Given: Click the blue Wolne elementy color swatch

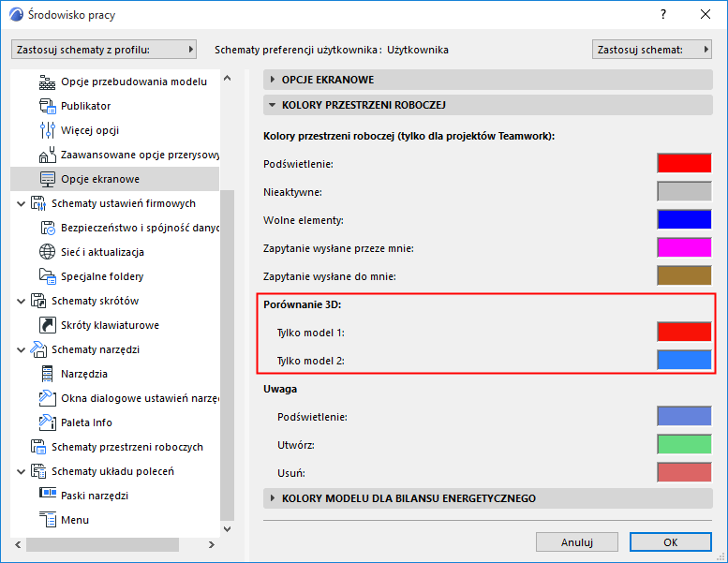Looking at the screenshot, I should (684, 219).
